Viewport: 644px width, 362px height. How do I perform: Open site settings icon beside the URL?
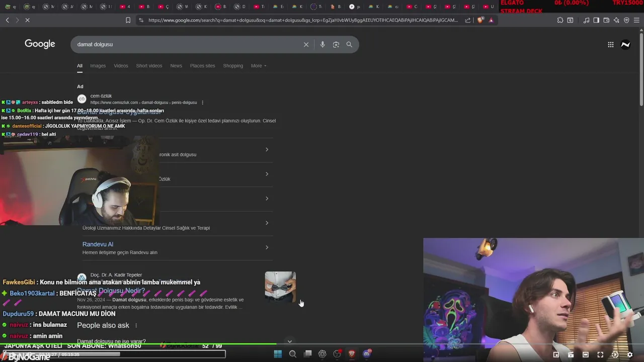(x=141, y=20)
